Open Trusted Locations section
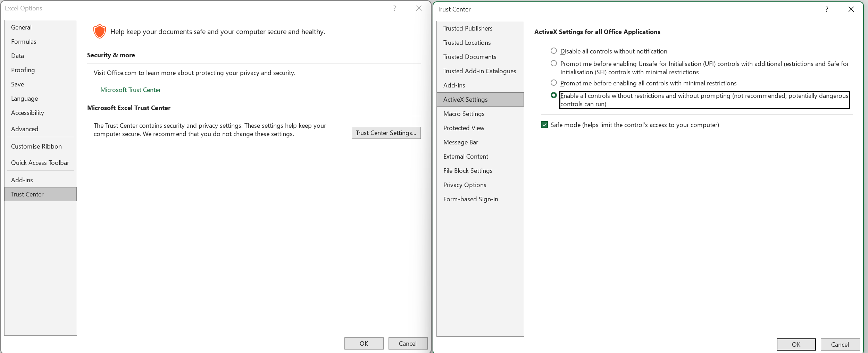This screenshot has width=868, height=353. coord(480,43)
